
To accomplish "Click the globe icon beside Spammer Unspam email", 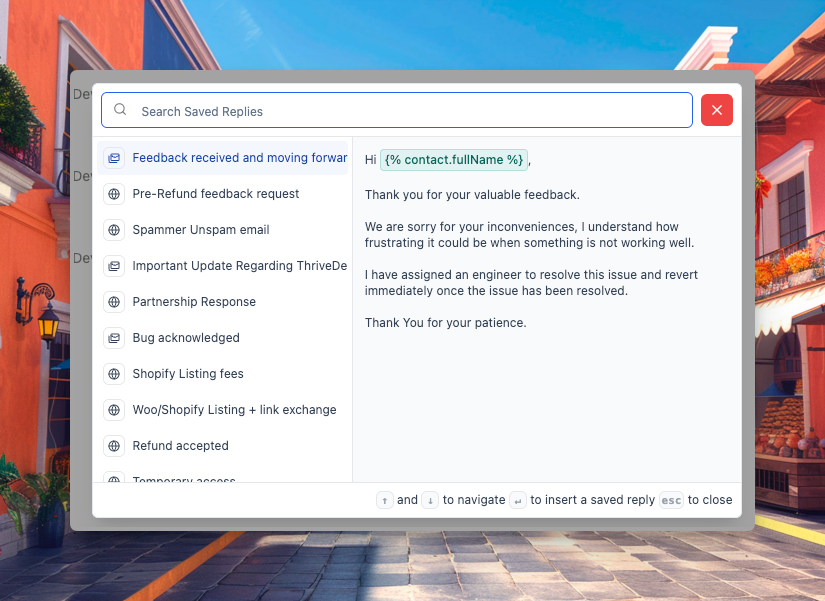I will 114,230.
